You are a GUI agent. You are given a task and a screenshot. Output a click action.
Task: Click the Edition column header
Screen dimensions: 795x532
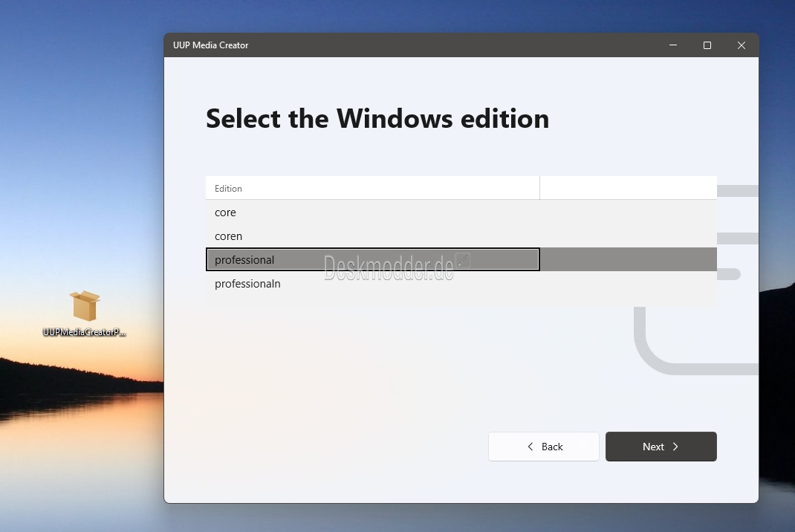click(373, 188)
